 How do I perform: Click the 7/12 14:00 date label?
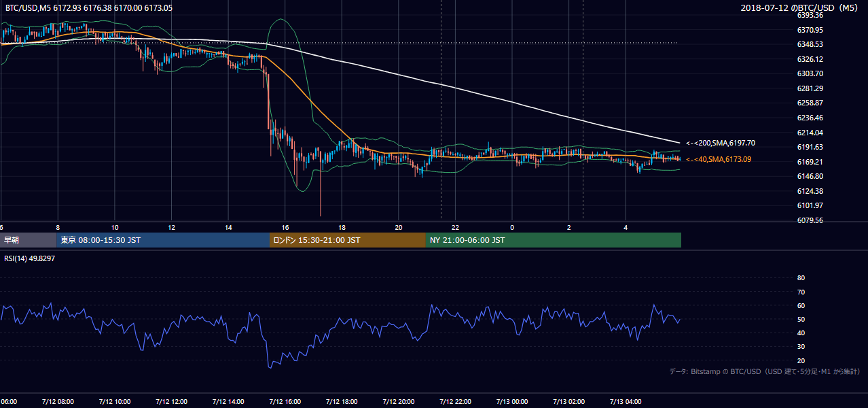[x=228, y=402]
